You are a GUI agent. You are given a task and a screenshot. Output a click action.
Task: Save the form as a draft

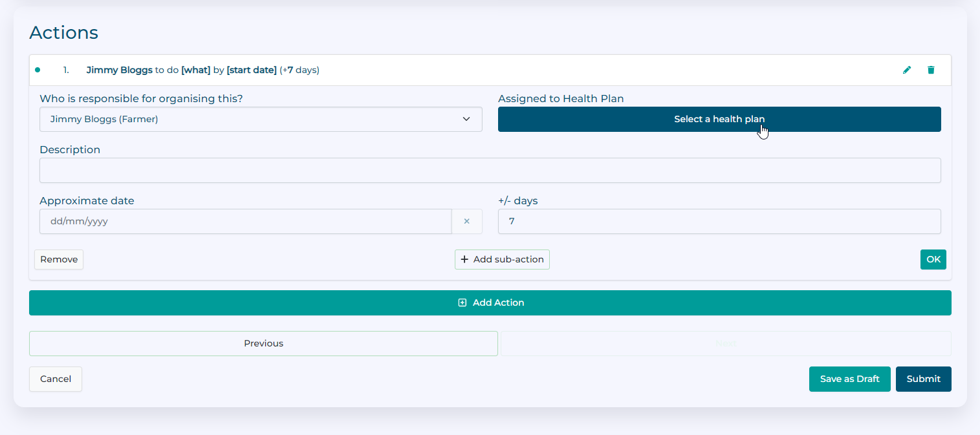pyautogui.click(x=849, y=379)
